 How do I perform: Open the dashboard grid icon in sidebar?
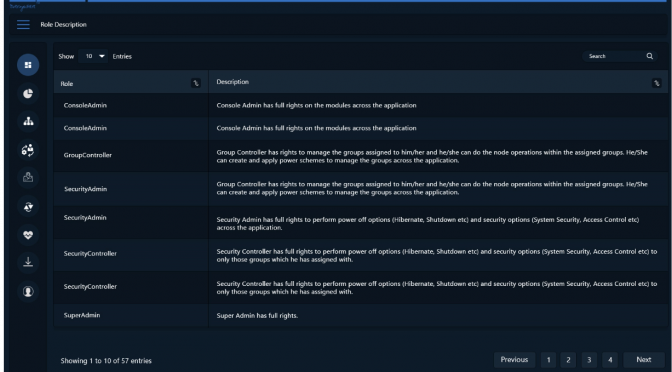(28, 65)
